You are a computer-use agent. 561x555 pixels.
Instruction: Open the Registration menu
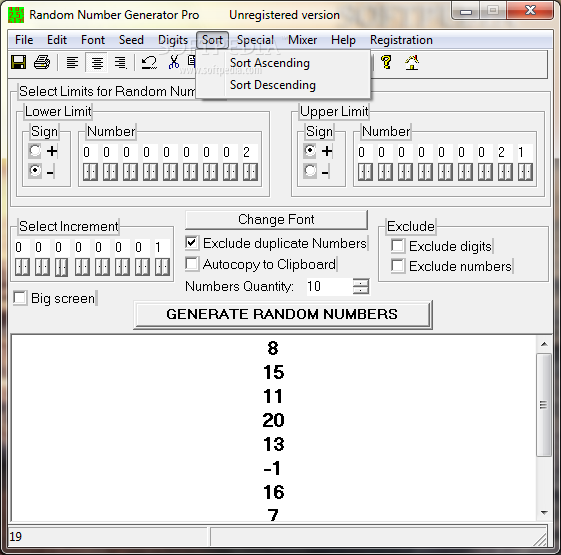[401, 40]
